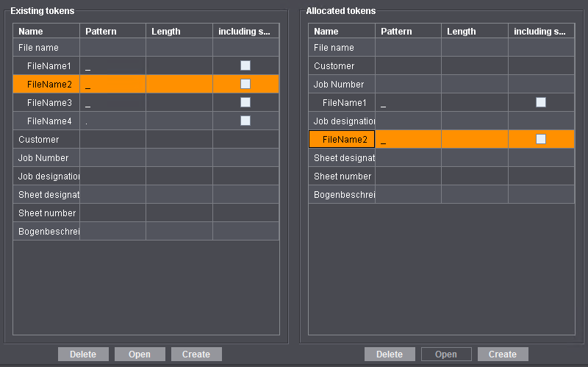Image resolution: width=588 pixels, height=367 pixels.
Task: Select 'Sheet designat' row in Allocated tokens
Action: pyautogui.click(x=442, y=157)
